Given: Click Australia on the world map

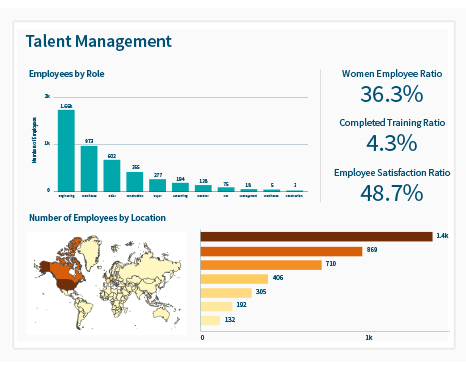Looking at the screenshot, I should 162,313.
